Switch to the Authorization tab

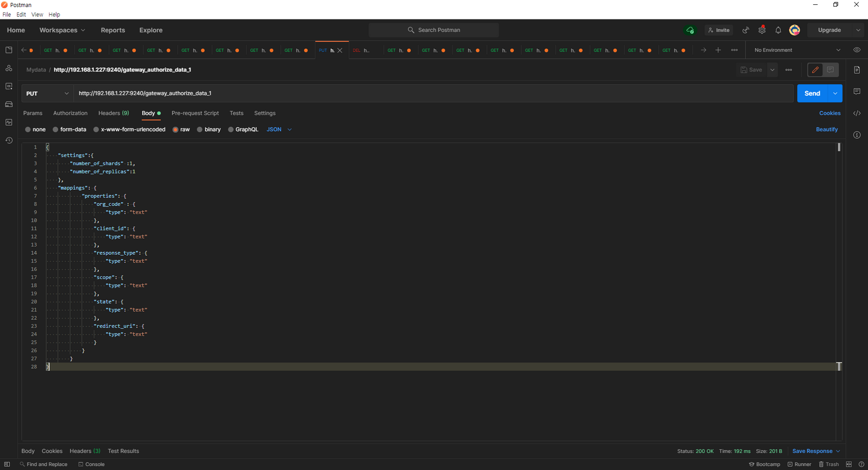click(70, 113)
